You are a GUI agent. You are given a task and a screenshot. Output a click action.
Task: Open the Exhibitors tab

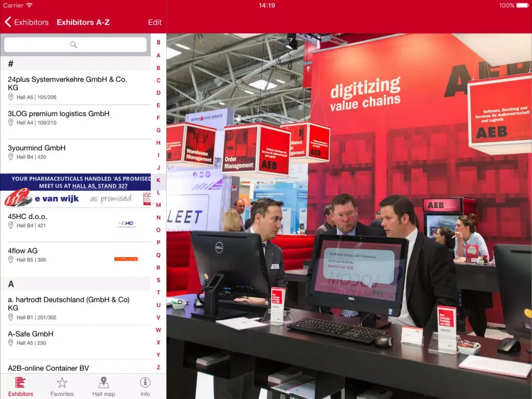coord(21,386)
